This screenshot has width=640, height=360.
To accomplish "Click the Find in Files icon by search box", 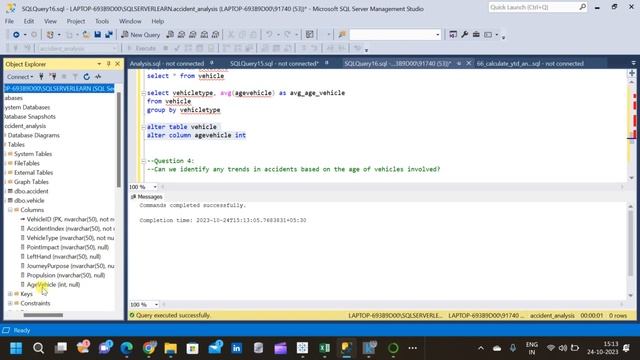I will click(342, 35).
